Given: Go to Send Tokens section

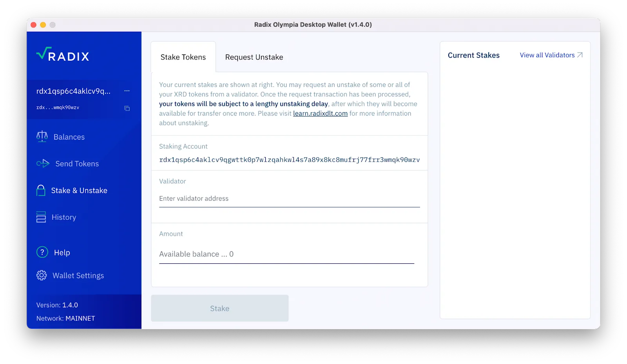Looking at the screenshot, I should (77, 164).
